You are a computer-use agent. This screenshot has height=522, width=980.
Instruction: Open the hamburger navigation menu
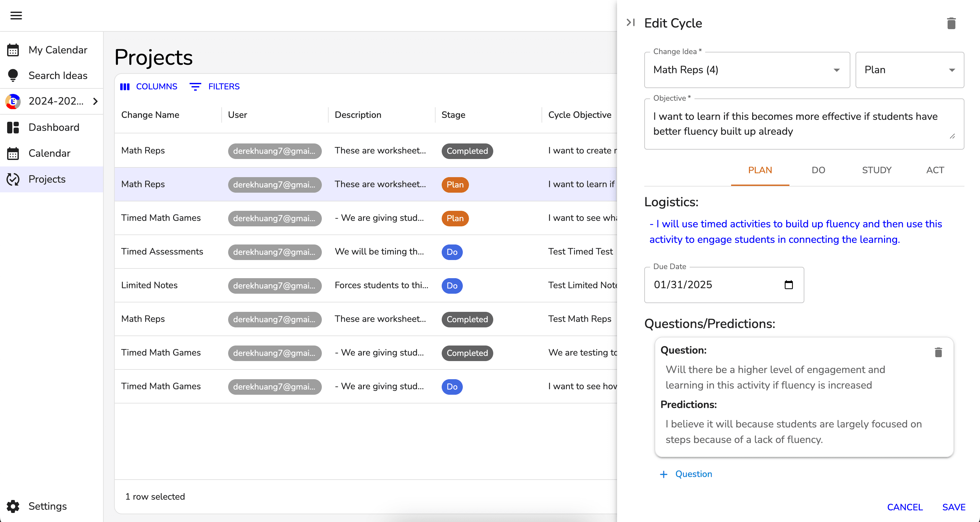(16, 16)
